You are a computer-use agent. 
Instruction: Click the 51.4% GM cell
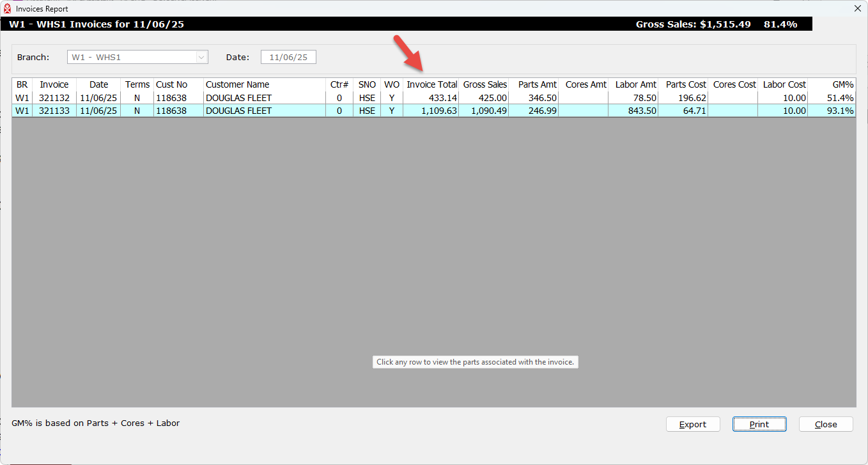(839, 98)
